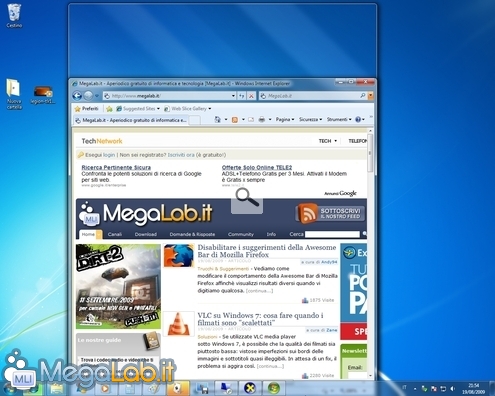Click the orange RSS feeds toolbar icon
This screenshot has width=495, height=396.
(235, 119)
